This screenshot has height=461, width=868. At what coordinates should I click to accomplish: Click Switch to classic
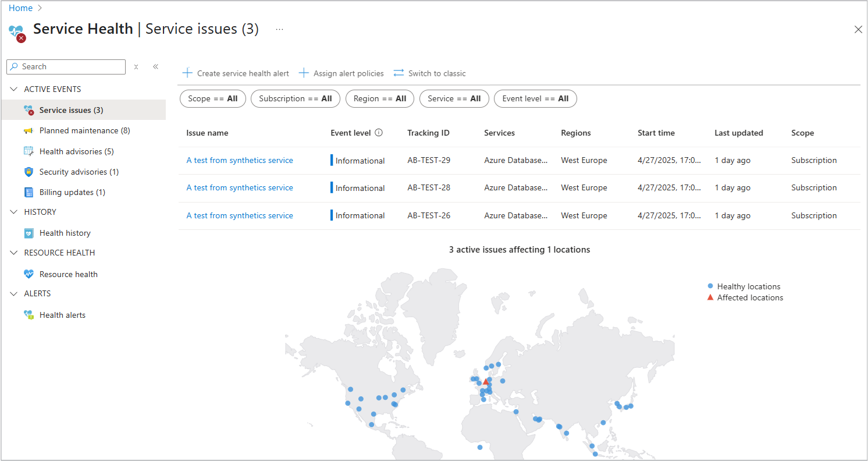click(429, 73)
